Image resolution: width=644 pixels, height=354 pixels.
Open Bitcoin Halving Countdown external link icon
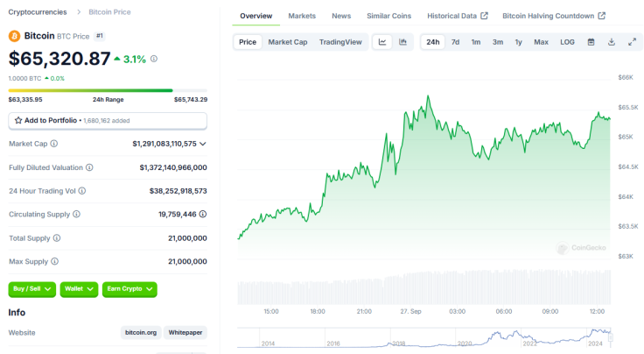[x=602, y=16]
